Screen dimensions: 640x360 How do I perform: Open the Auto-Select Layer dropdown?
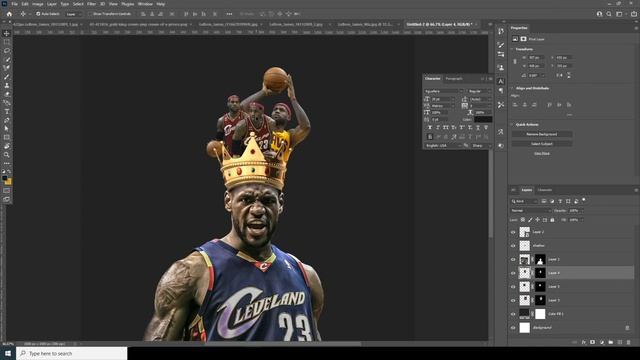pos(74,14)
